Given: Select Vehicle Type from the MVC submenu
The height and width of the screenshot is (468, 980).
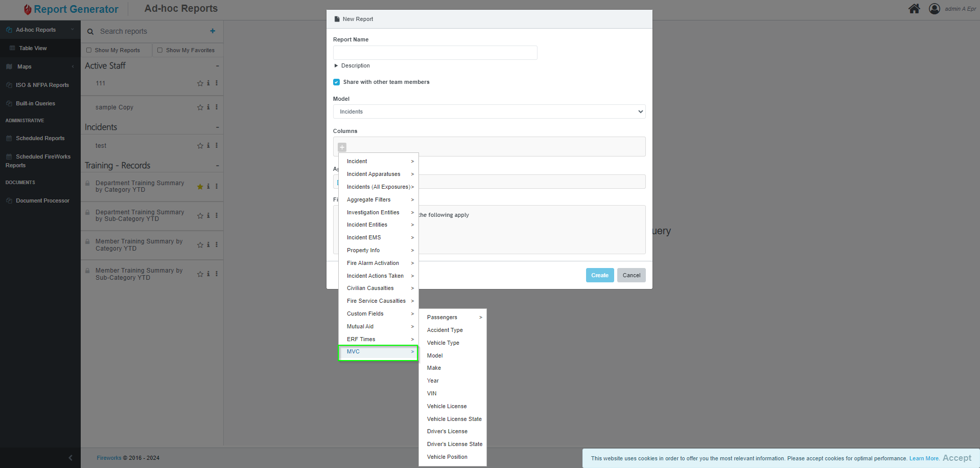Looking at the screenshot, I should tap(443, 343).
